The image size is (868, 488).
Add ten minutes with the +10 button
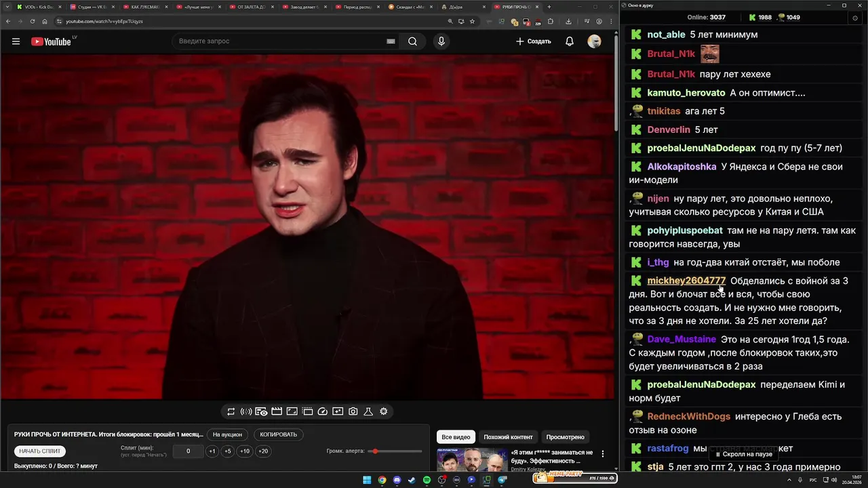point(245,451)
